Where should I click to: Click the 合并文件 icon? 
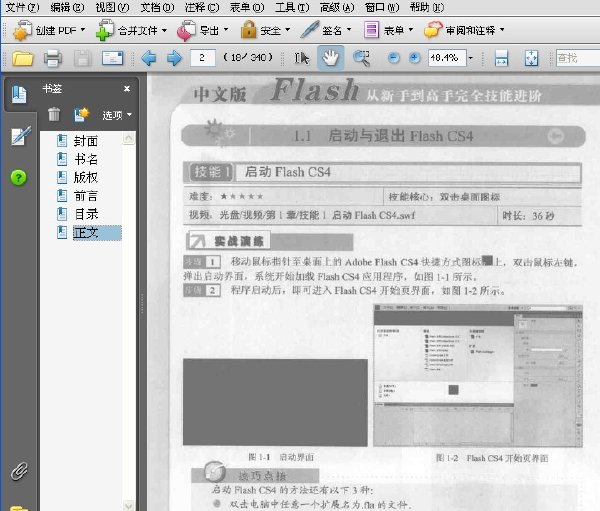(104, 30)
